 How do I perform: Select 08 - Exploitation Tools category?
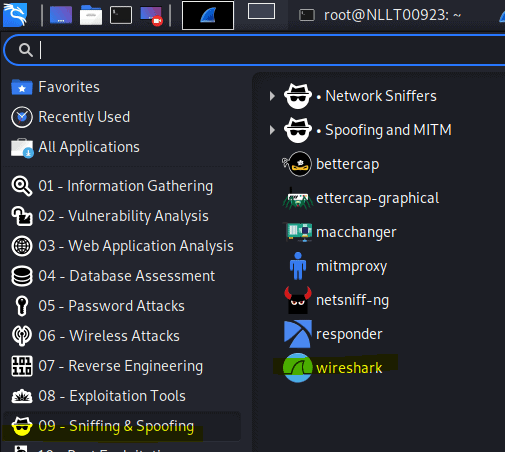112,396
